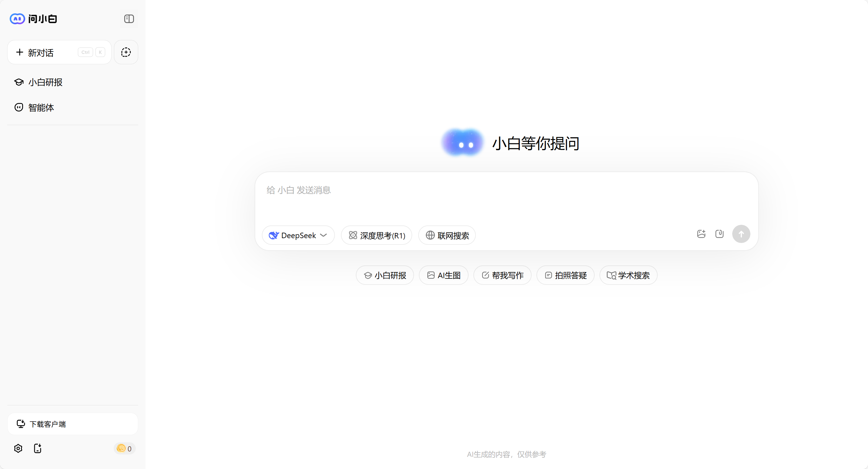The height and width of the screenshot is (469, 868).
Task: Expand the DeepSeek model dropdown
Action: pyautogui.click(x=298, y=235)
